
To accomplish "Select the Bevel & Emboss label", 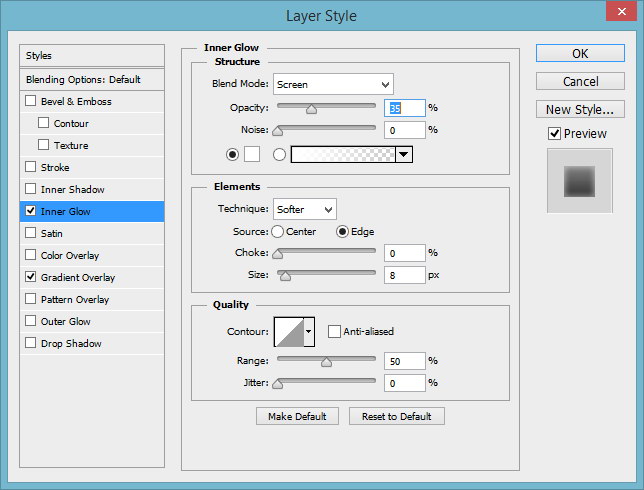I will 76,101.
